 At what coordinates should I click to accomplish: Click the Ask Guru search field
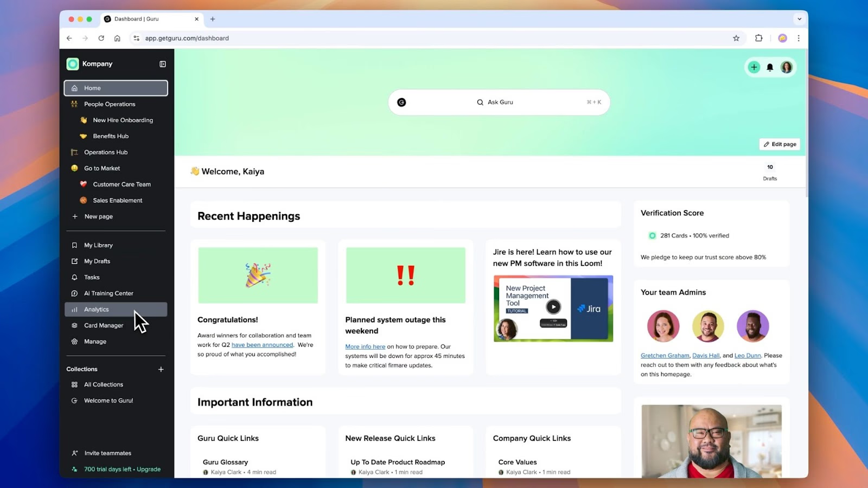[x=499, y=102]
